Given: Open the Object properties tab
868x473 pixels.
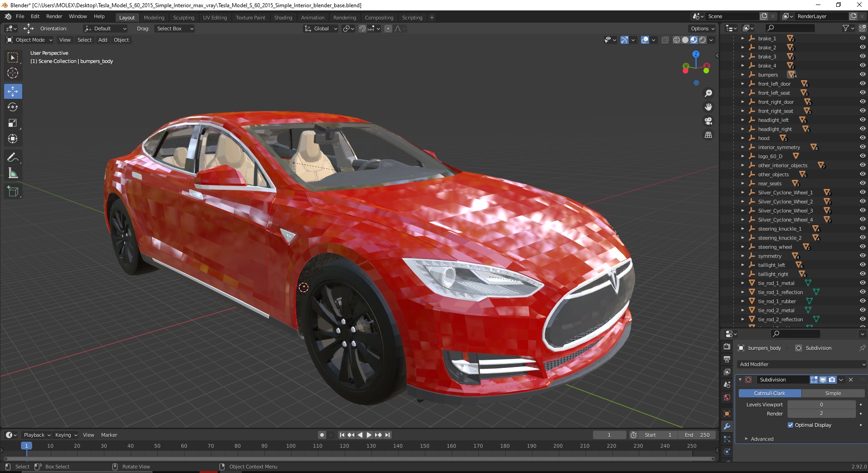Looking at the screenshot, I should [x=727, y=414].
